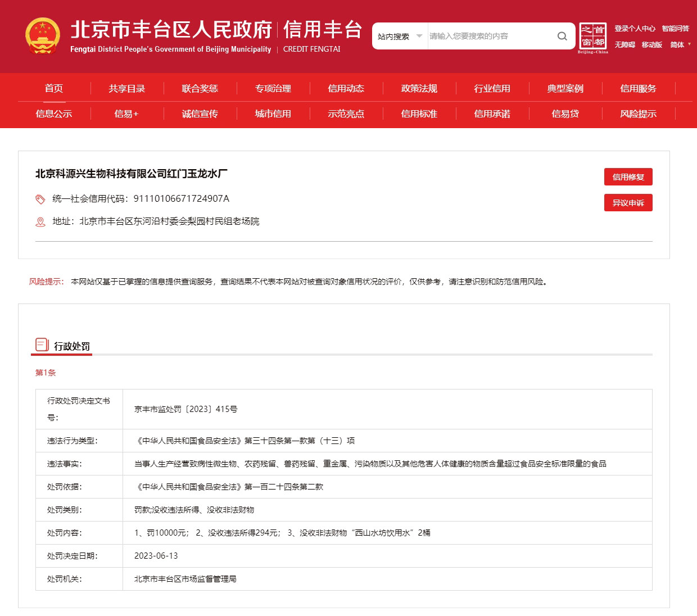Click penalty category 罚款;没收违法所得、没收非法财物

click(194, 510)
